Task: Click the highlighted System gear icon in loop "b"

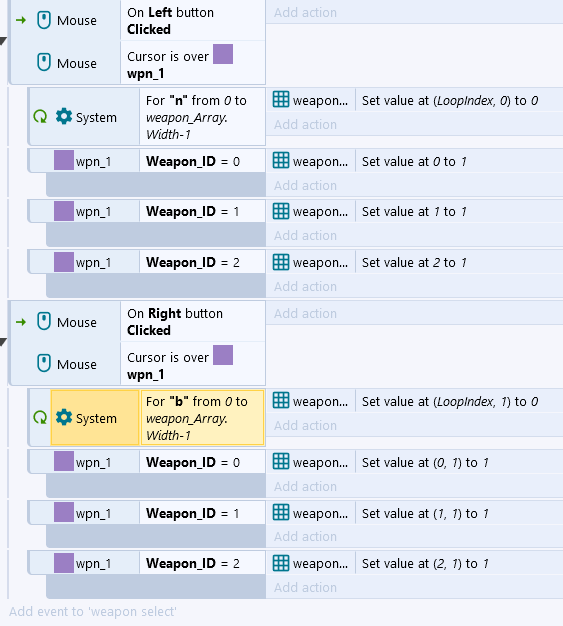Action: pyautogui.click(x=64, y=418)
